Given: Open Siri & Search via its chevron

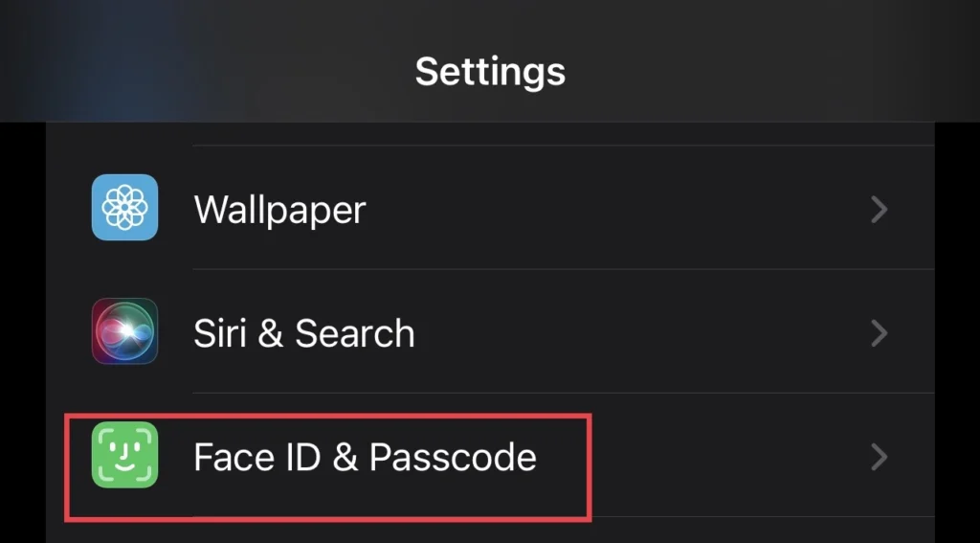Looking at the screenshot, I should tap(880, 333).
